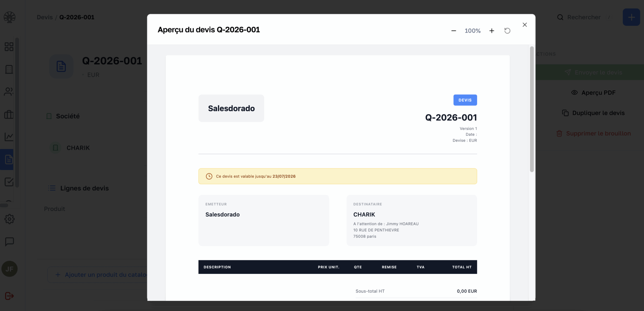644x311 pixels.
Task: Click the 100% zoom value
Action: coord(473,31)
